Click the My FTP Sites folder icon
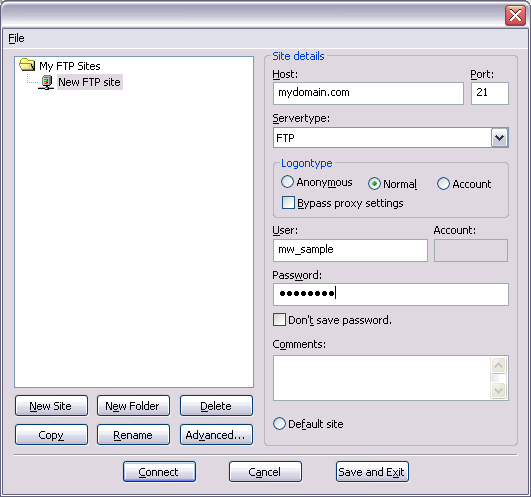The image size is (531, 497). (x=27, y=65)
